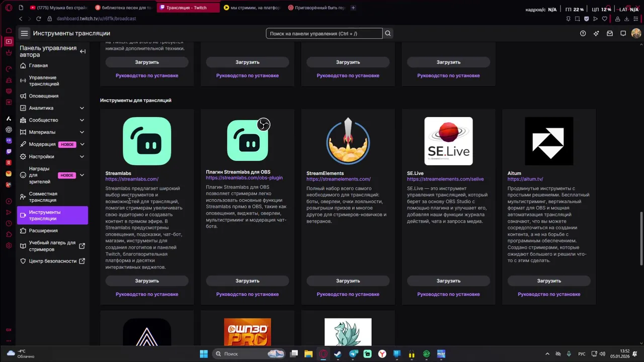The height and width of the screenshot is (362, 644).
Task: Open Steam from the taskbar
Action: (x=338, y=354)
